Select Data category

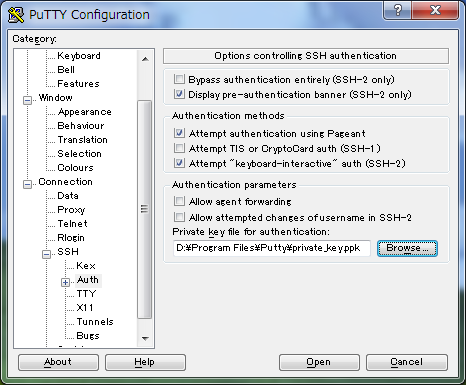(x=68, y=196)
